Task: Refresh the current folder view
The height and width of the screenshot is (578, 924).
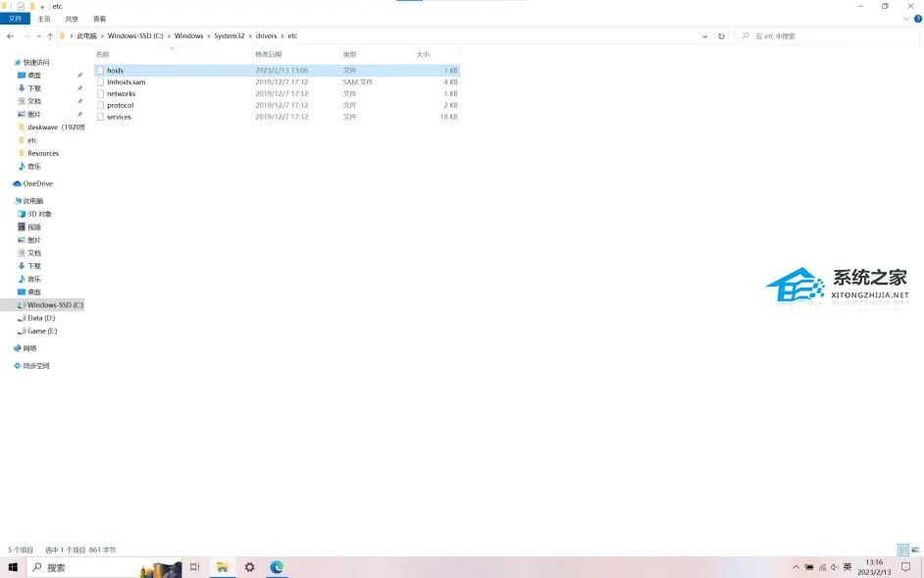Action: click(x=721, y=36)
